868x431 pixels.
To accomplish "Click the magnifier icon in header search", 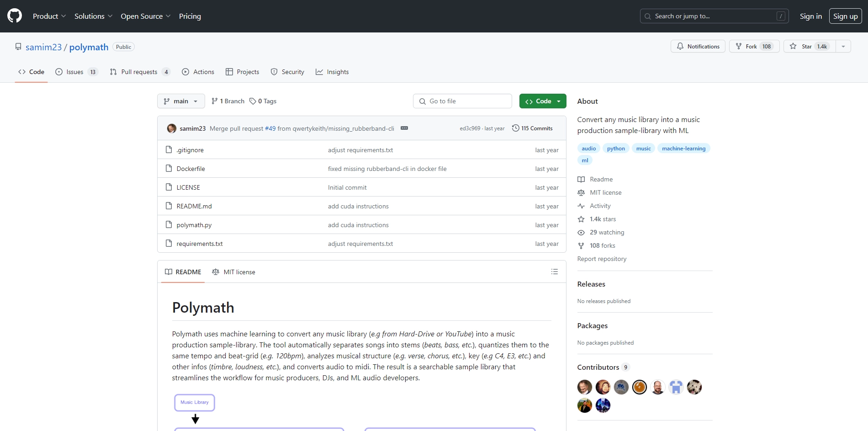I will pos(648,16).
